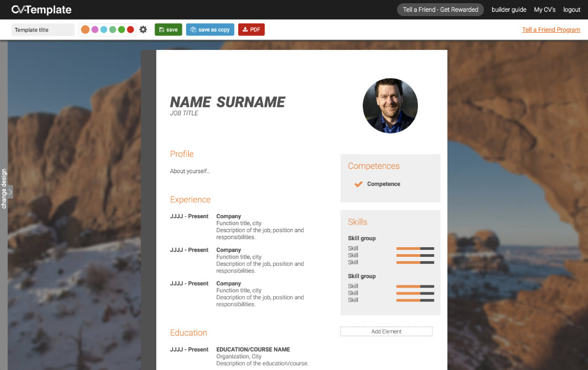Open the settings gear in the toolbar
The height and width of the screenshot is (370, 588).
tap(143, 29)
